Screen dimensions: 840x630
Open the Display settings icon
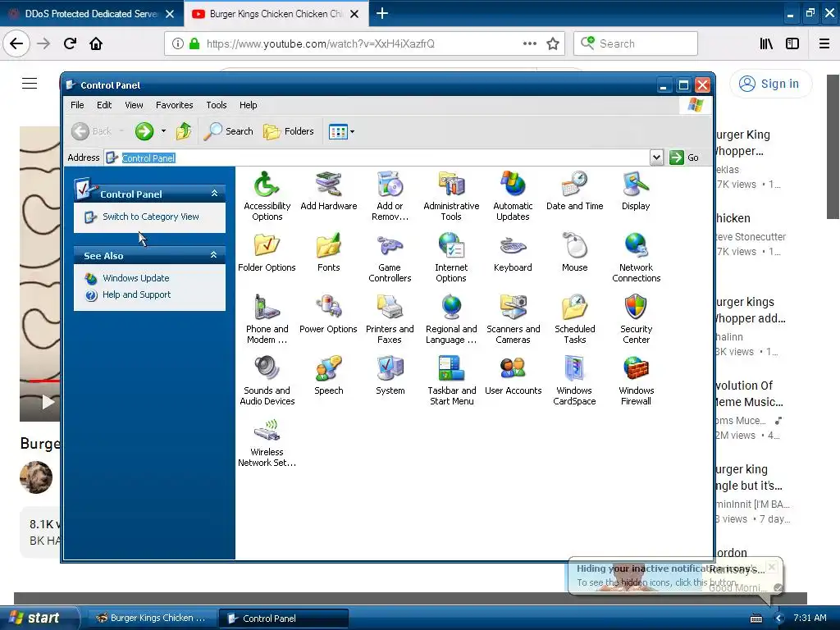[636, 191]
